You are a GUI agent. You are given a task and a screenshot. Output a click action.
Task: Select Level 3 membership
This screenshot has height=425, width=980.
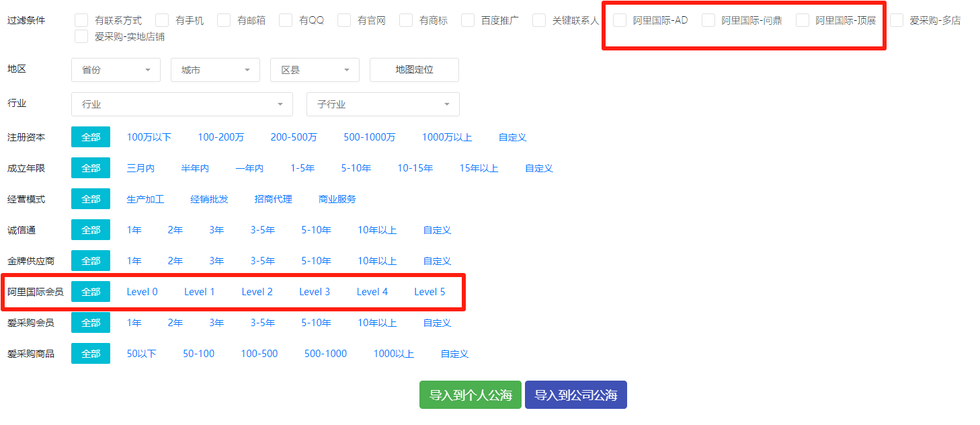click(315, 292)
